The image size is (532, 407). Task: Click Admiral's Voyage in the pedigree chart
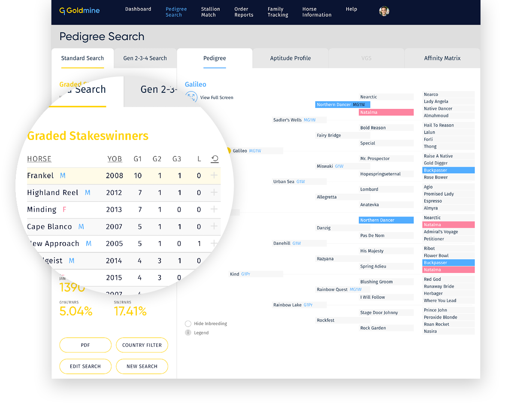point(448,232)
